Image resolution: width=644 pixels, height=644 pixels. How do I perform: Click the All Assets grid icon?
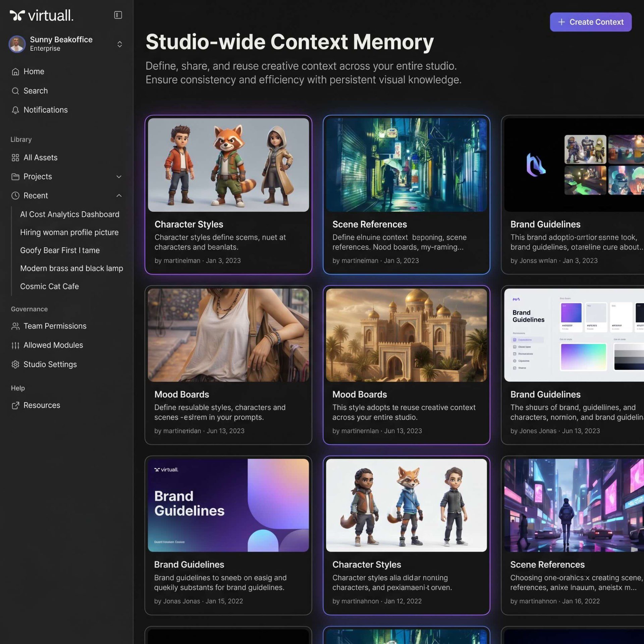coord(15,158)
